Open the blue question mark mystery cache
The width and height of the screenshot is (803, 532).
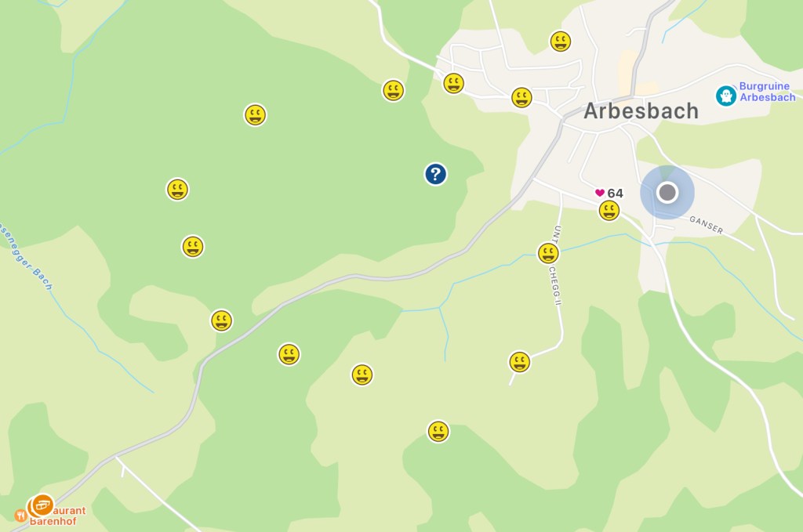coord(435,174)
